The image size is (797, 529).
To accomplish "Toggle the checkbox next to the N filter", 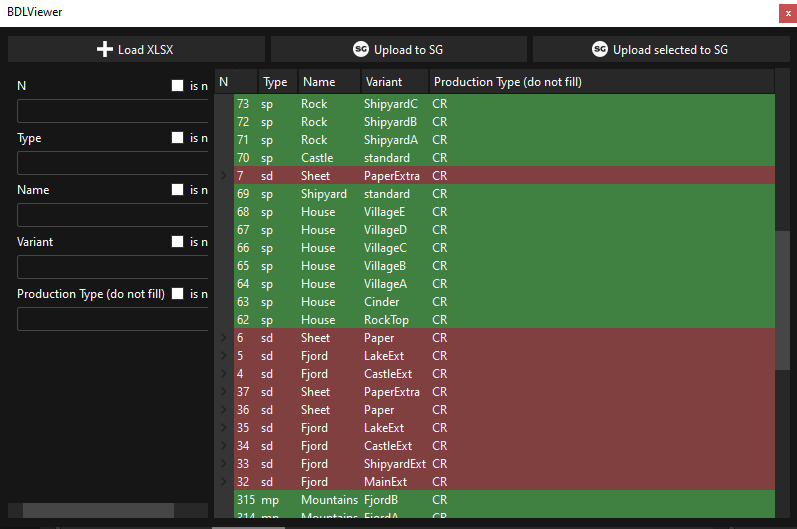I will [x=177, y=86].
